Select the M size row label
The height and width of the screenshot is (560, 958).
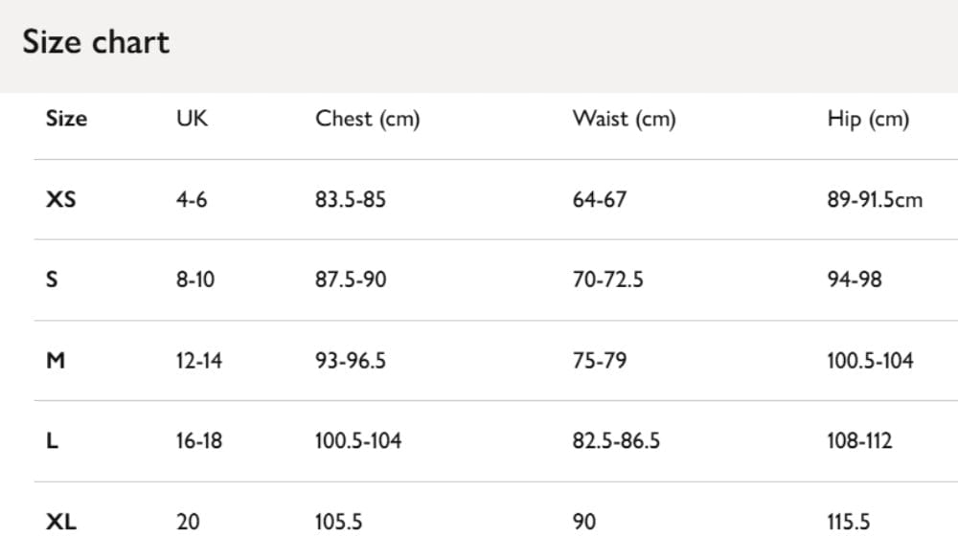tap(56, 360)
